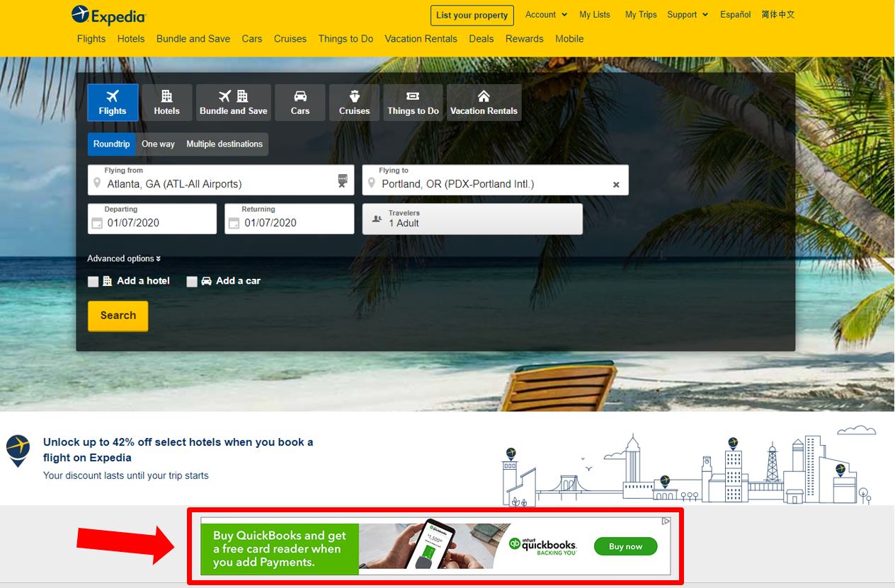Click the Departing date field

(x=152, y=219)
